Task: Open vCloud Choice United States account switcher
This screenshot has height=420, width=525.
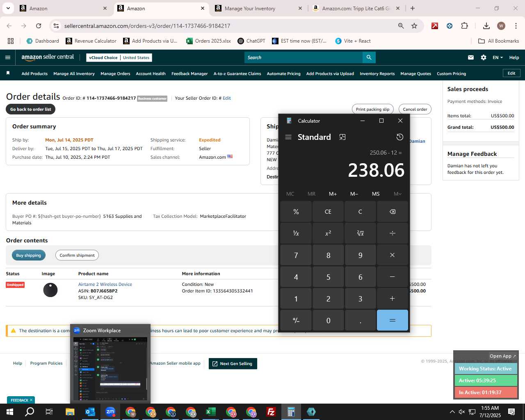Action: [119, 57]
